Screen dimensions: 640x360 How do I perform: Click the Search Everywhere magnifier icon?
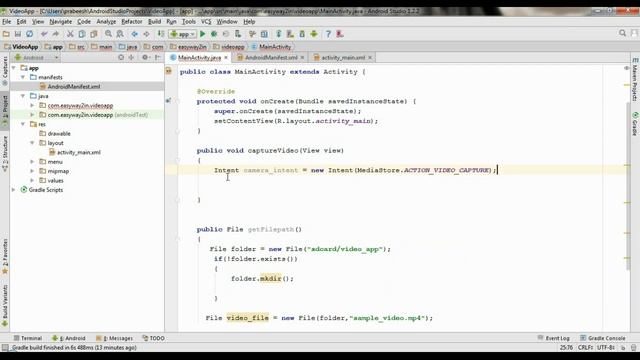click(x=622, y=33)
